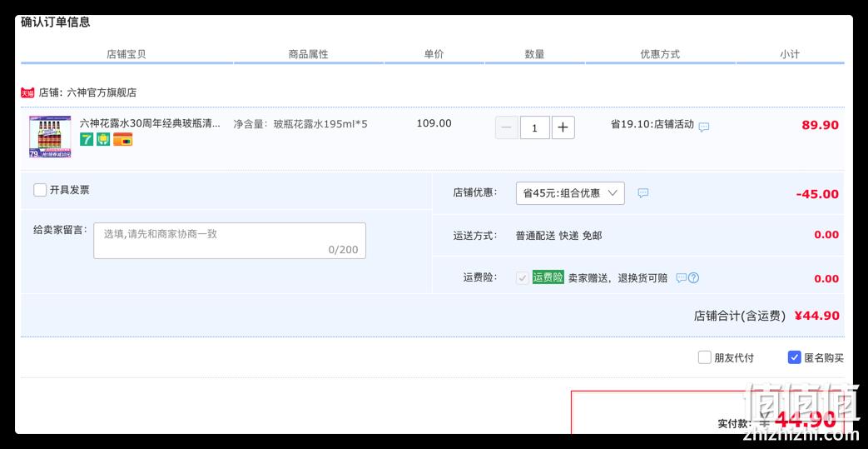The height and width of the screenshot is (449, 868).
Task: Click the 店铺宝贝 column header
Action: tap(126, 54)
